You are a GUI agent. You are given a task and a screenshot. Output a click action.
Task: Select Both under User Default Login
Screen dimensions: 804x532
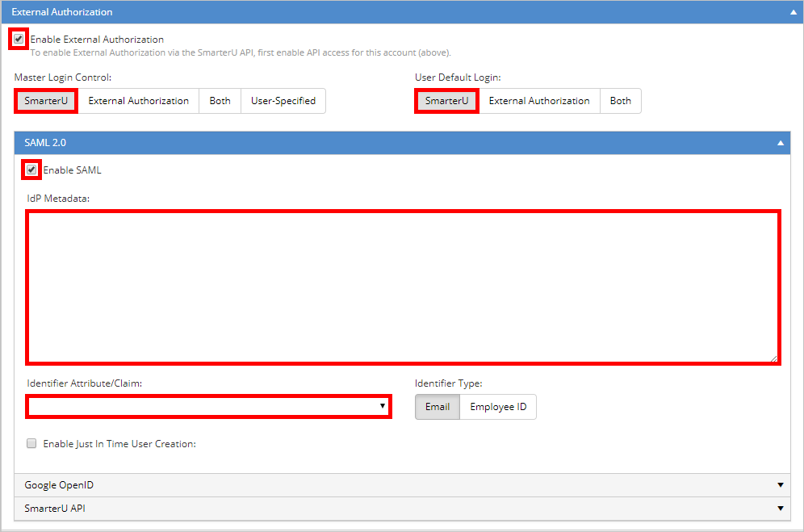click(621, 101)
